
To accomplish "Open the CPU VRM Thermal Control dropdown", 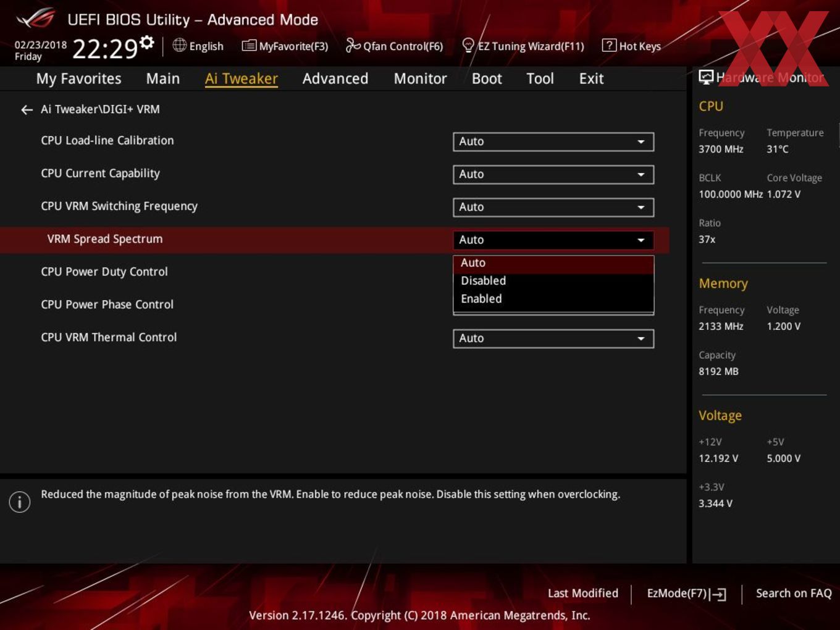I will (553, 338).
